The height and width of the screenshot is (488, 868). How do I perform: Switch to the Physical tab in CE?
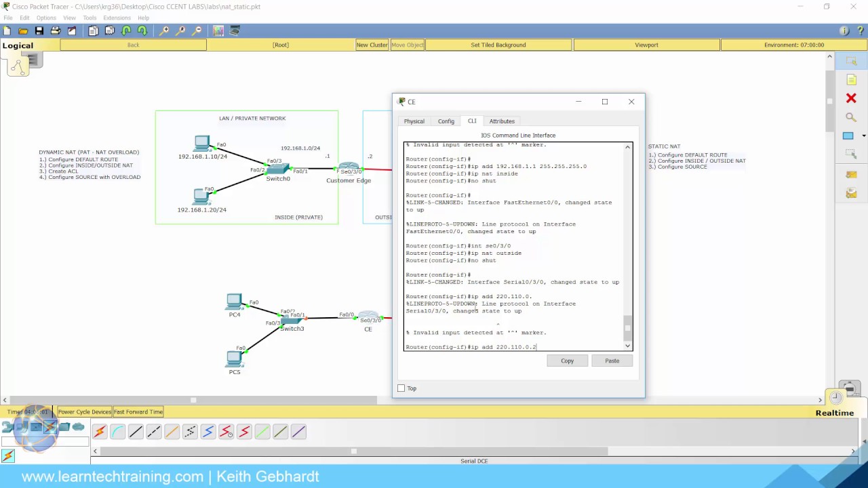click(x=414, y=121)
